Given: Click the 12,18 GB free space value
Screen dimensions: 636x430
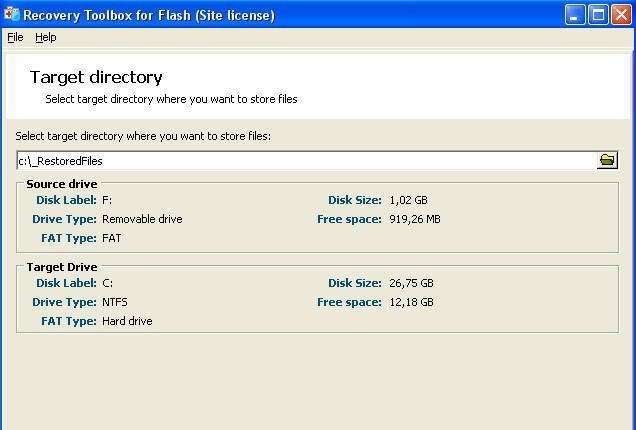Looking at the screenshot, I should click(411, 302).
